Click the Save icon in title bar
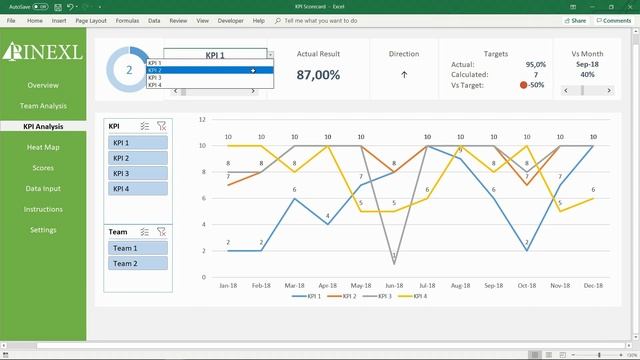The image size is (640, 360). [58, 7]
